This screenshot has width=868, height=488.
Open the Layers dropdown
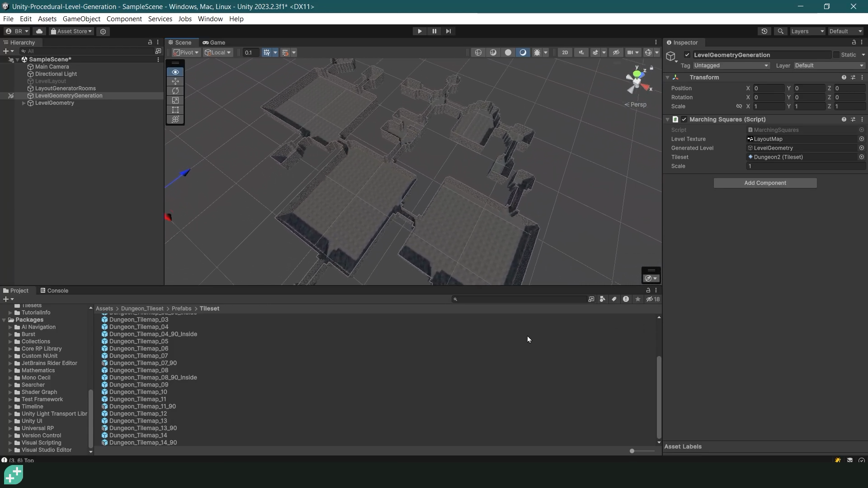[x=807, y=31]
